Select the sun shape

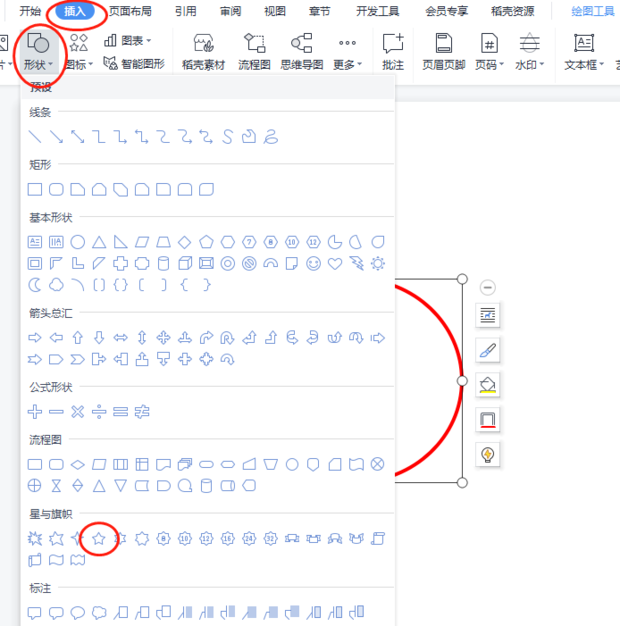pos(378,263)
